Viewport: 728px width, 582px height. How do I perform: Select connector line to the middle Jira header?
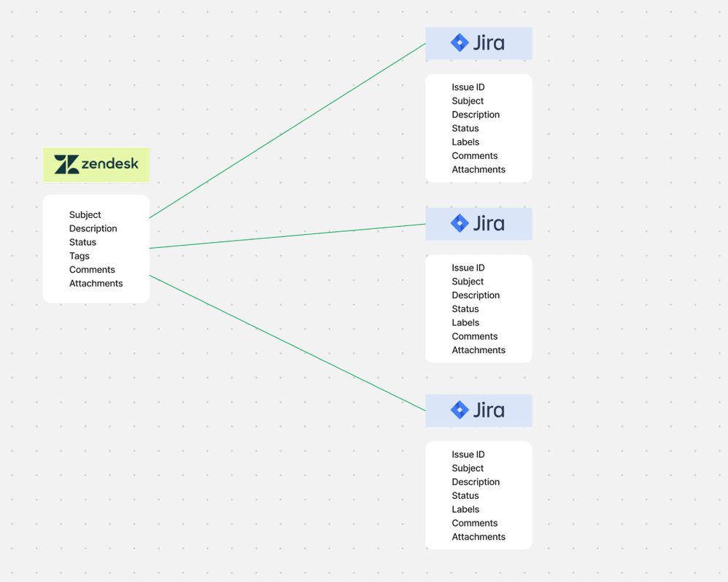click(x=287, y=236)
